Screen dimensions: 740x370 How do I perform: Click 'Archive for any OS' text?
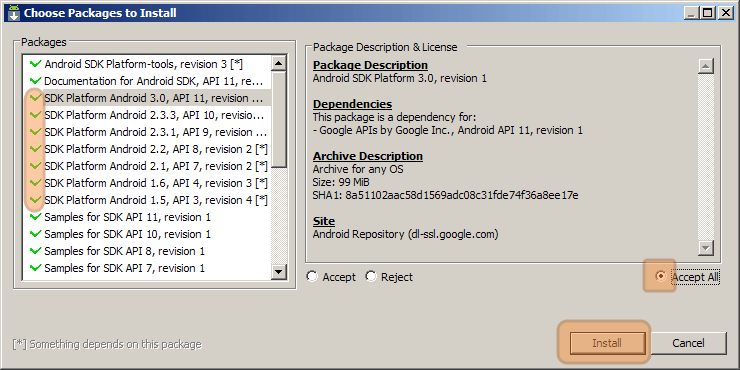(358, 169)
